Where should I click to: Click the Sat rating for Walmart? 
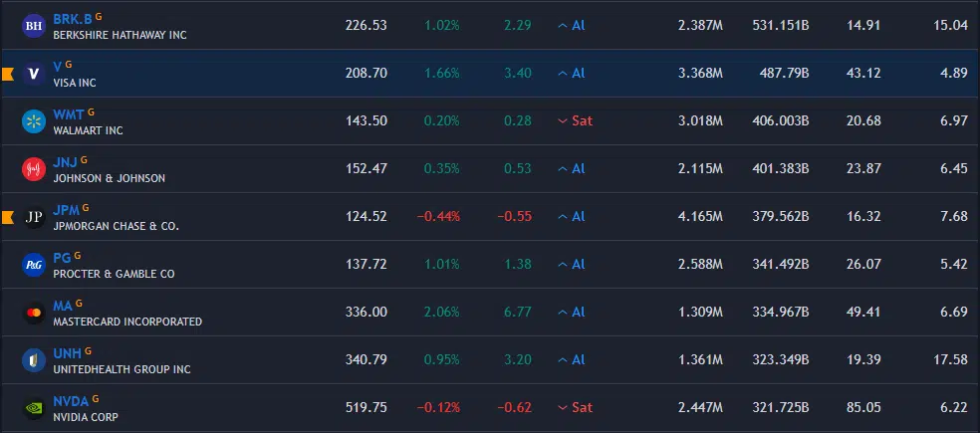[576, 121]
